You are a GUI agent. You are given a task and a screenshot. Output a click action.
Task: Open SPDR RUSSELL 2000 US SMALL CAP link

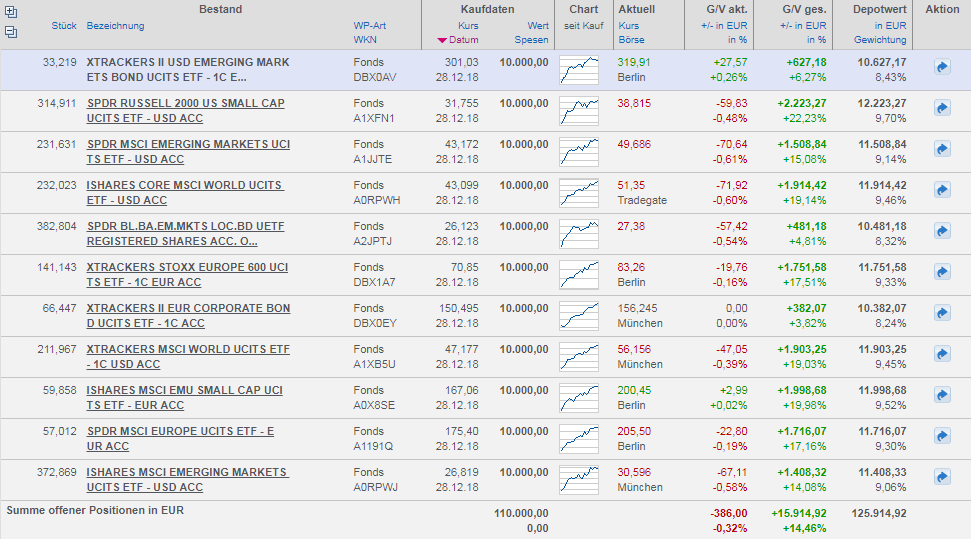coord(186,110)
